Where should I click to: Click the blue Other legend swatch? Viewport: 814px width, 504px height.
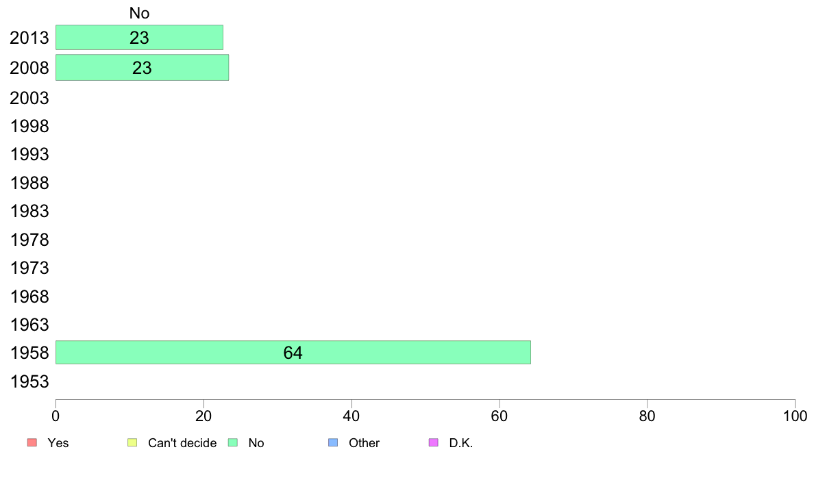(333, 442)
